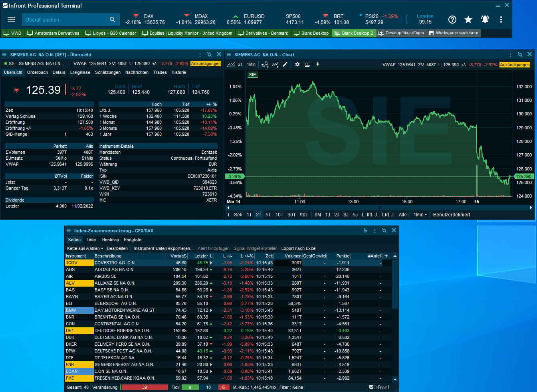Screen dimensions: 537x392
Task: Click the help question mark icon
Action: point(452,20)
